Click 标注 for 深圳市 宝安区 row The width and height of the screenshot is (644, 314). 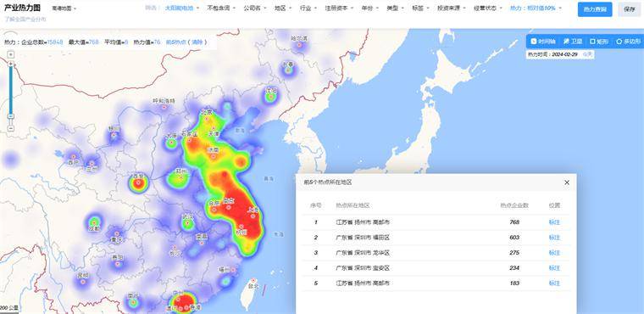(x=554, y=268)
